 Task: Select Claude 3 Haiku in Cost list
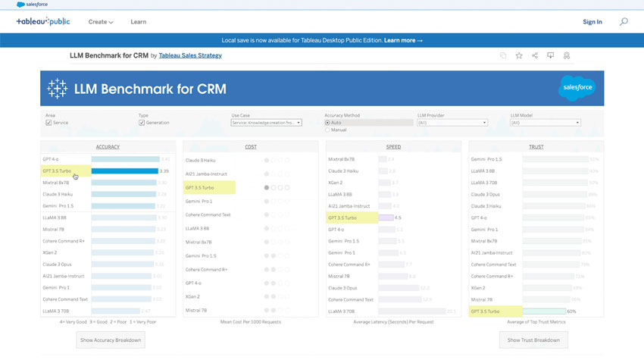tap(201, 160)
